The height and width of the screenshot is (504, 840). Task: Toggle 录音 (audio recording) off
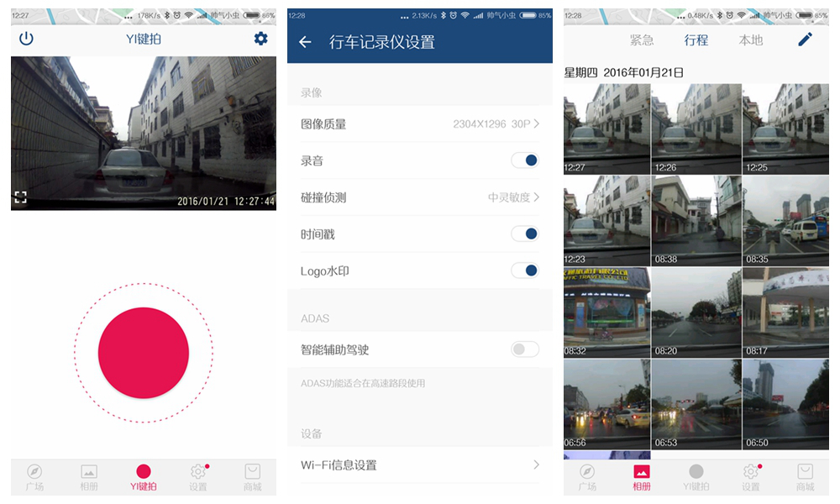pos(524,160)
